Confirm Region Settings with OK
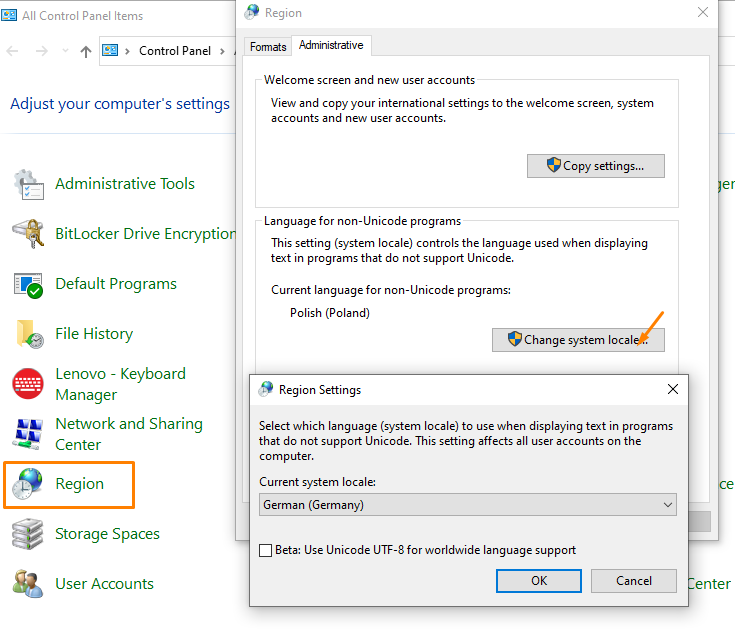Viewport: 735px width, 630px height. pyautogui.click(x=539, y=581)
